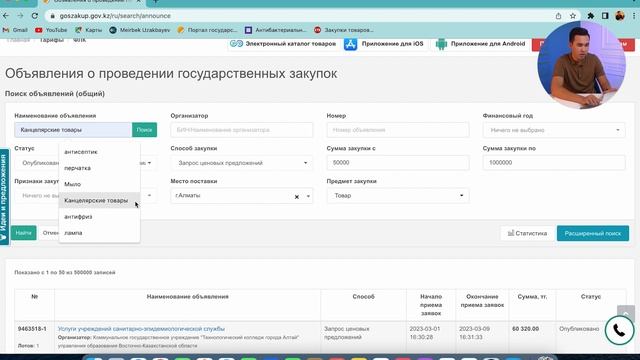Click the browser share page icon
Viewport: 640px width, 360px height.
pos(558,16)
